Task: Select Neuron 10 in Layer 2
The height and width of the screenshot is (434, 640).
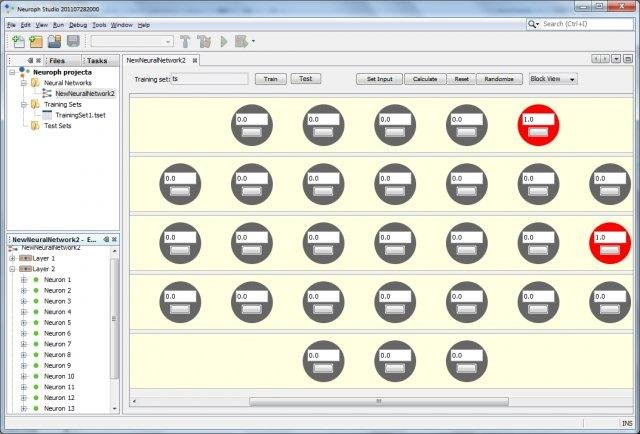Action: point(59,376)
